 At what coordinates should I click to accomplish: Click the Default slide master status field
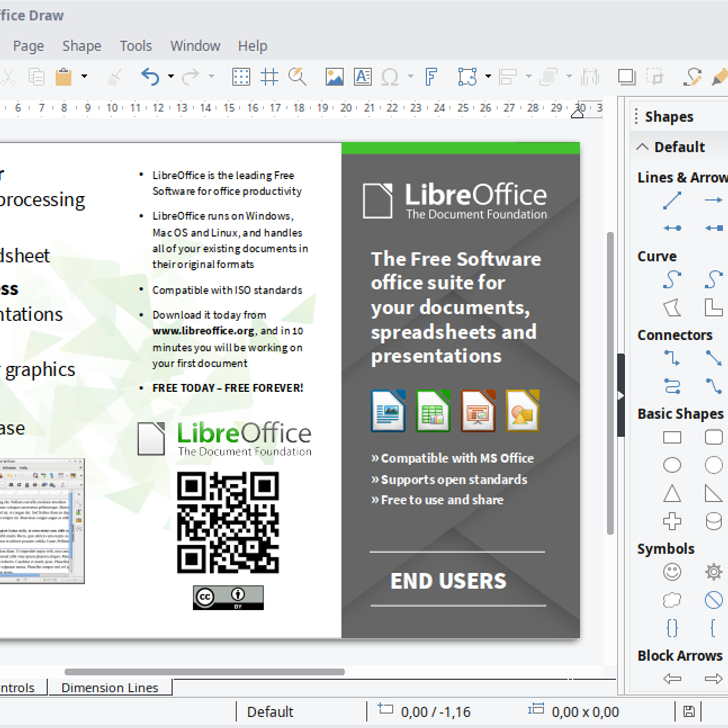pyautogui.click(x=270, y=712)
